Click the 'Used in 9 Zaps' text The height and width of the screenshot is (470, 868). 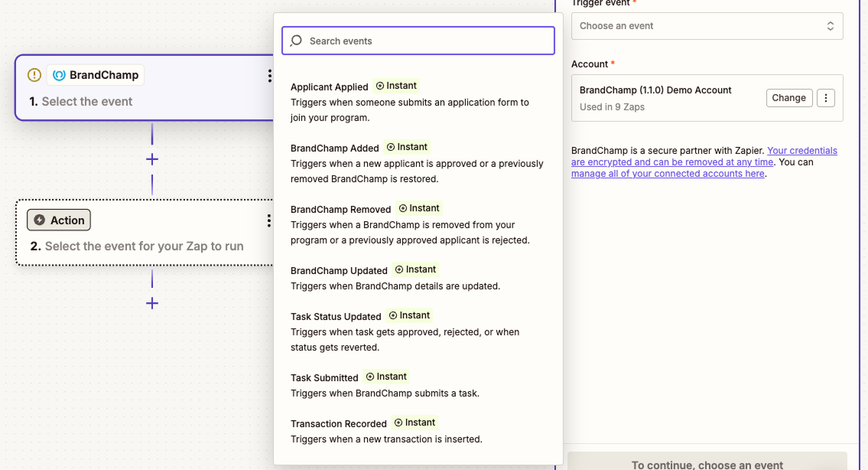pyautogui.click(x=612, y=107)
